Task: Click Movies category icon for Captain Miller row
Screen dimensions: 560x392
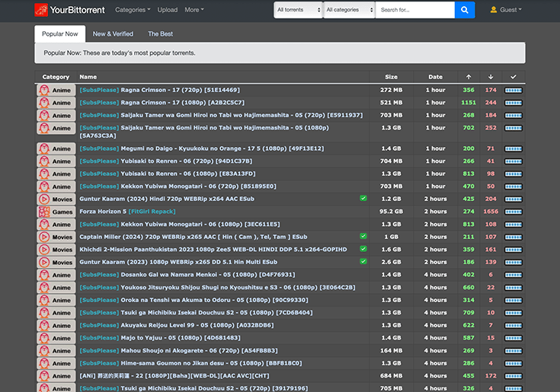Action: pos(44,237)
